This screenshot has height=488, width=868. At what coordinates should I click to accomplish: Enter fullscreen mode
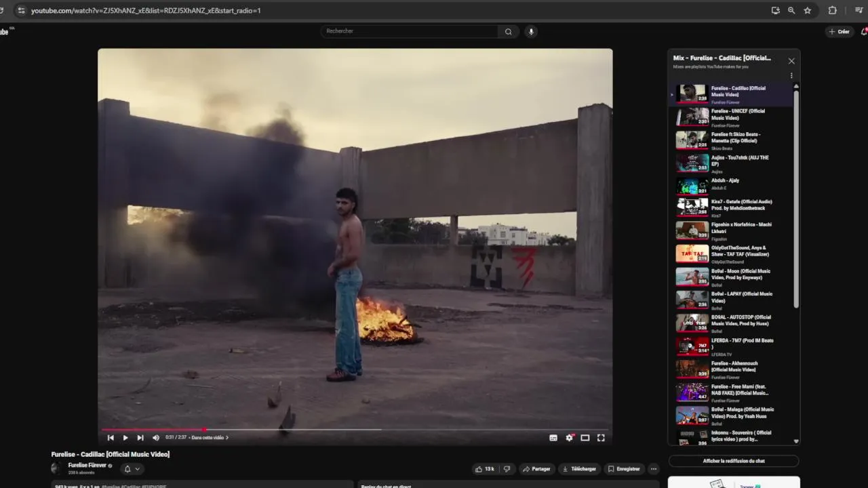click(601, 438)
